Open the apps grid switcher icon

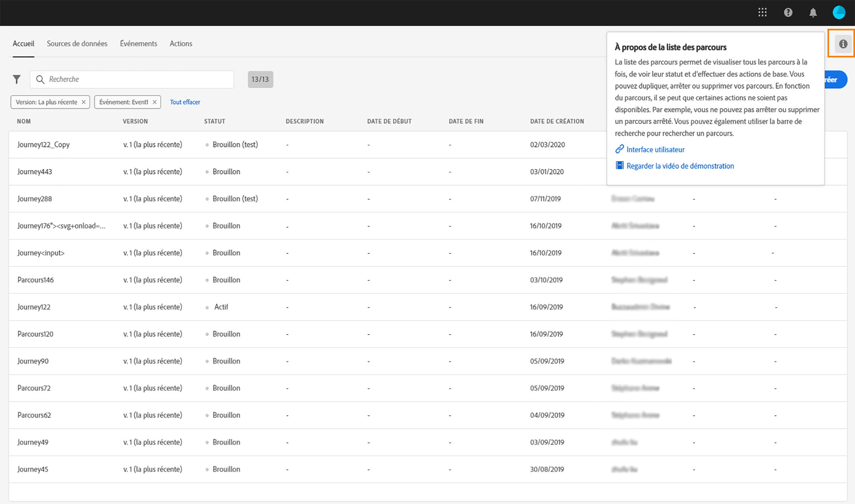[762, 12]
